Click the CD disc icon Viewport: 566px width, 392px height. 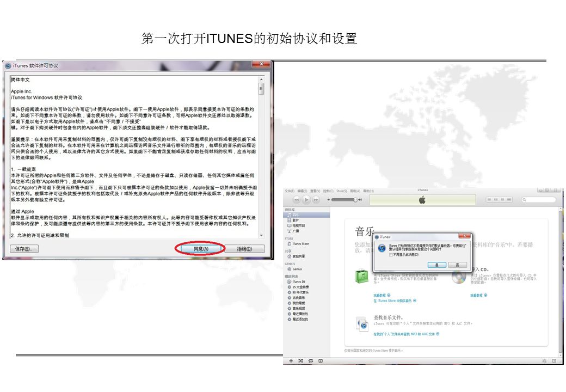tap(459, 277)
